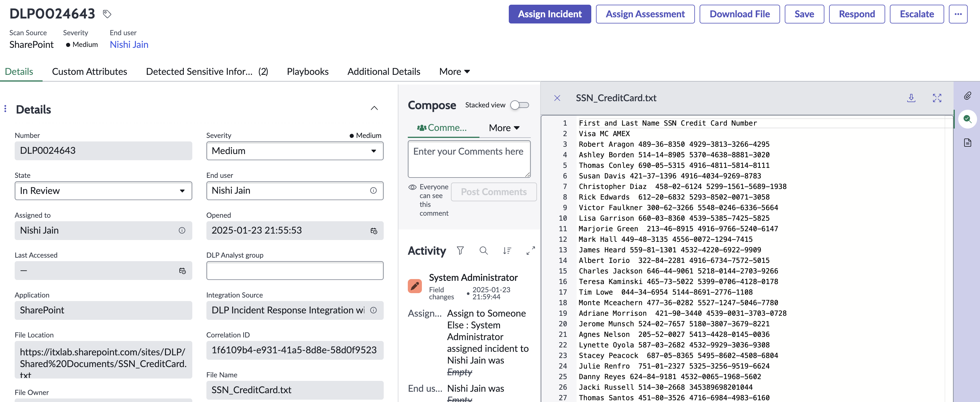
Task: Click the SSN_CreditCard.txt preview title
Action: point(616,98)
